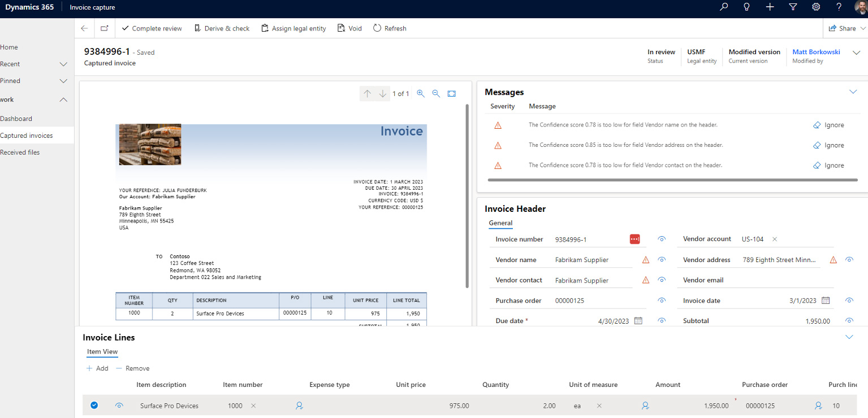868x418 pixels.
Task: Toggle eye icon for Invoice number field
Action: tap(662, 240)
